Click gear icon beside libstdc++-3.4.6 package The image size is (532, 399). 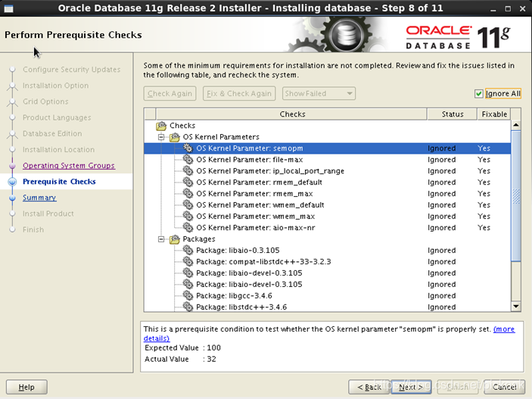coord(188,307)
